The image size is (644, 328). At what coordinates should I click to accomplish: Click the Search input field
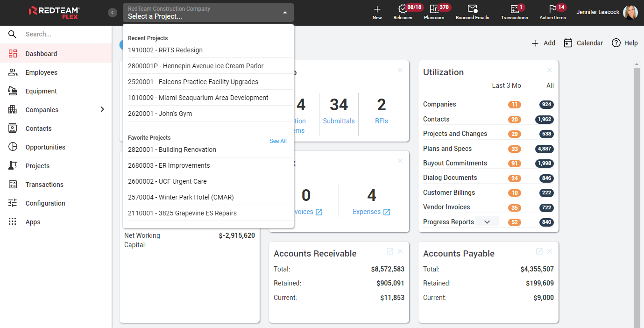(x=61, y=34)
